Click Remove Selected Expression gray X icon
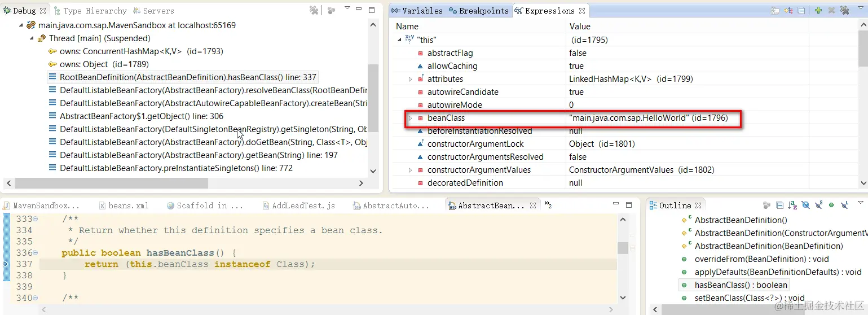Image resolution: width=868 pixels, height=315 pixels. pyautogui.click(x=831, y=10)
